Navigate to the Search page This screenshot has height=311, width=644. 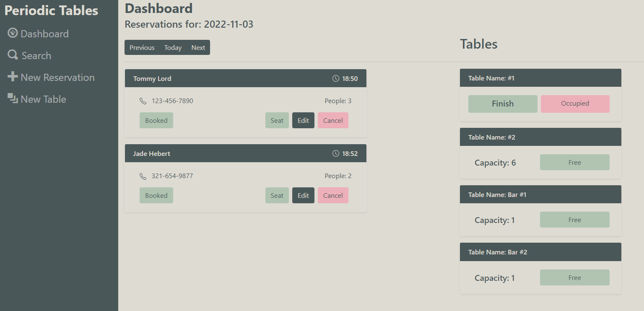37,55
